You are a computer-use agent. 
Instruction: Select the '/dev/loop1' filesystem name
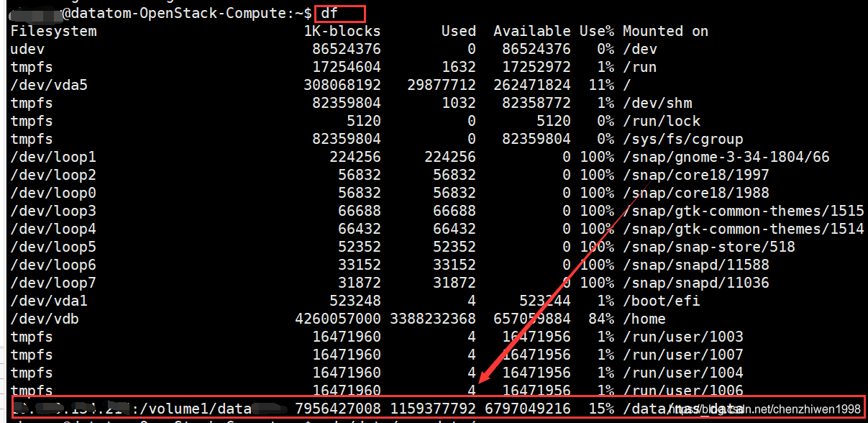pos(54,157)
